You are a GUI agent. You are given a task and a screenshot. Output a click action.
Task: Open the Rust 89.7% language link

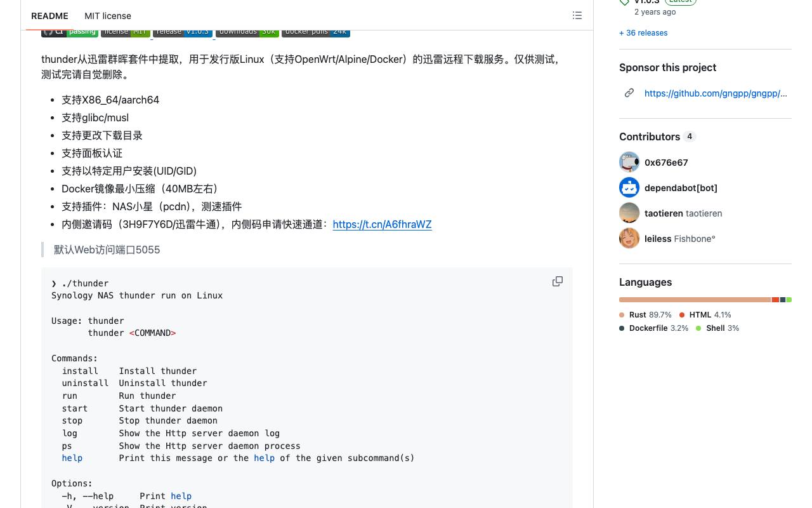[645, 315]
